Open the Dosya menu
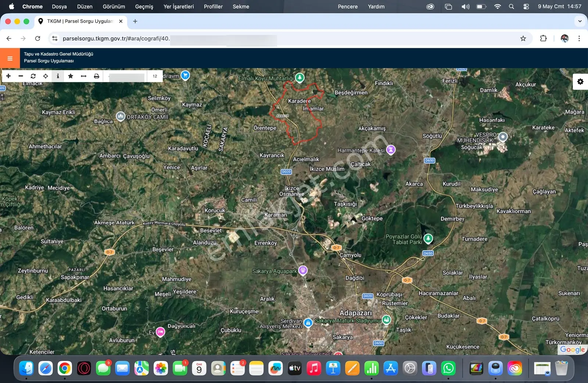Screen dimensions: 588x383 59,7
